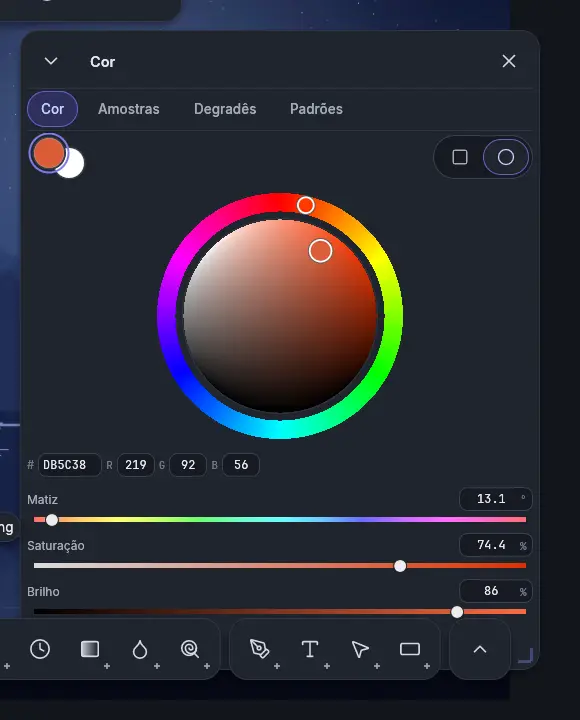The image size is (580, 720).
Task: Select the Arrow selection tool
Action: (360, 649)
